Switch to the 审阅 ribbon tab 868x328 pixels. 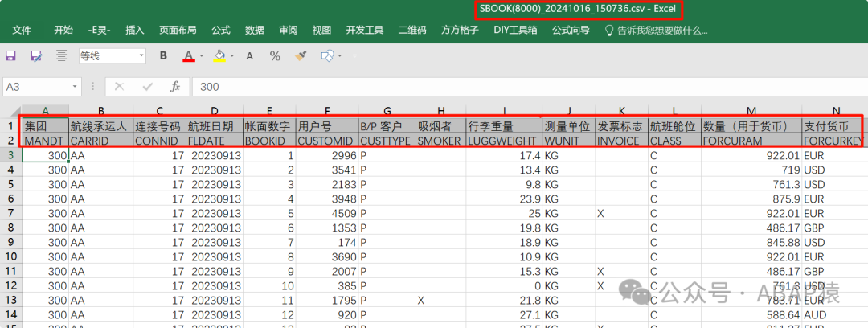(x=288, y=30)
